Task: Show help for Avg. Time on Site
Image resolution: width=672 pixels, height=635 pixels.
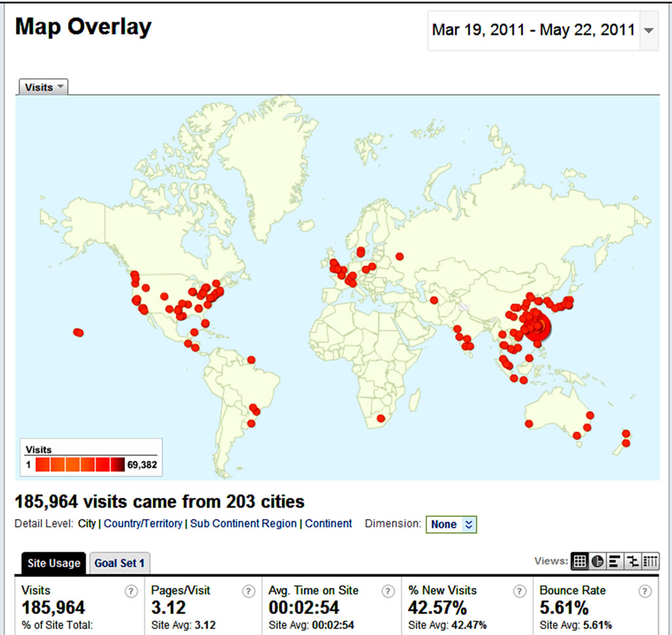Action: 388,591
